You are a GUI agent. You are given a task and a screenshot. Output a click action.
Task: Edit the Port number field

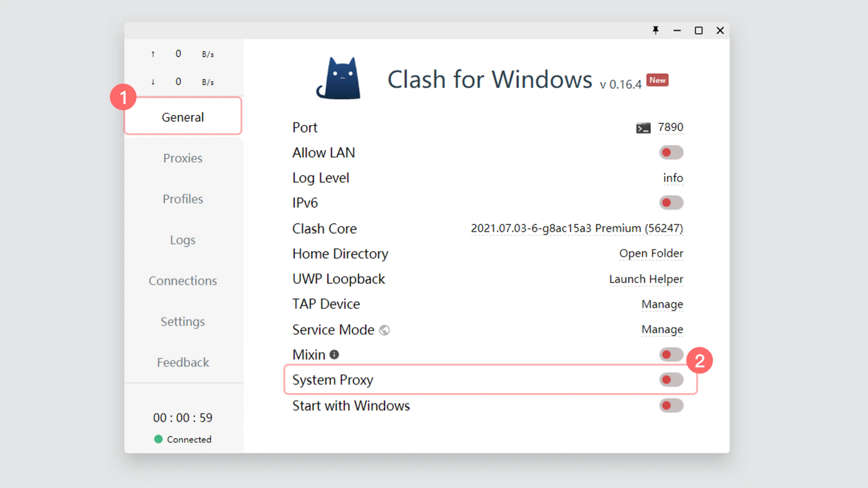click(670, 127)
